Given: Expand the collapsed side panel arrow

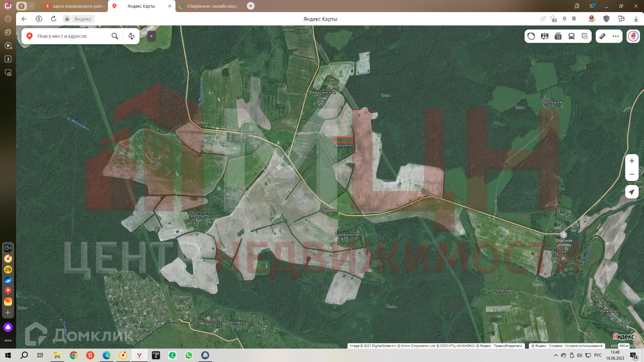Looking at the screenshot, I should [151, 36].
